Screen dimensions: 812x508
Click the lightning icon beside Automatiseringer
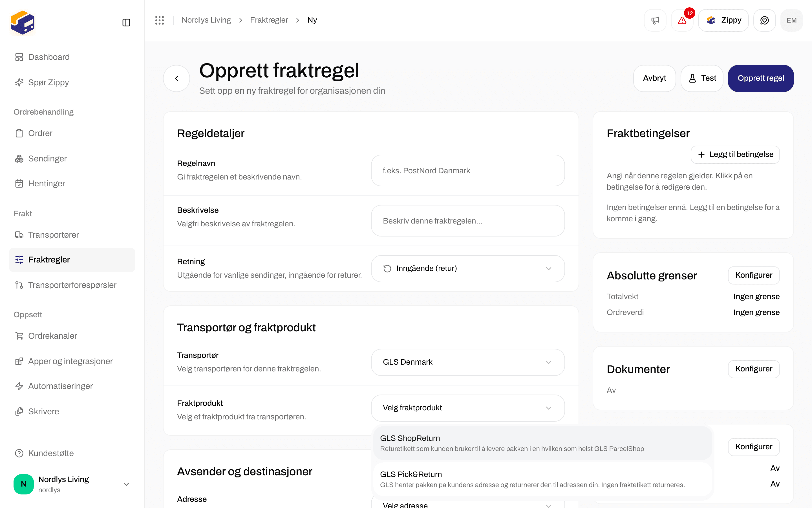[x=19, y=386]
